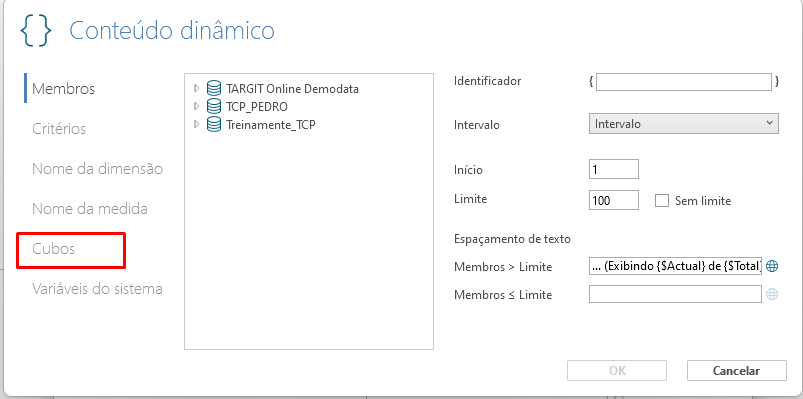Click the Membros > Limite text field
The image size is (803, 399).
(675, 266)
